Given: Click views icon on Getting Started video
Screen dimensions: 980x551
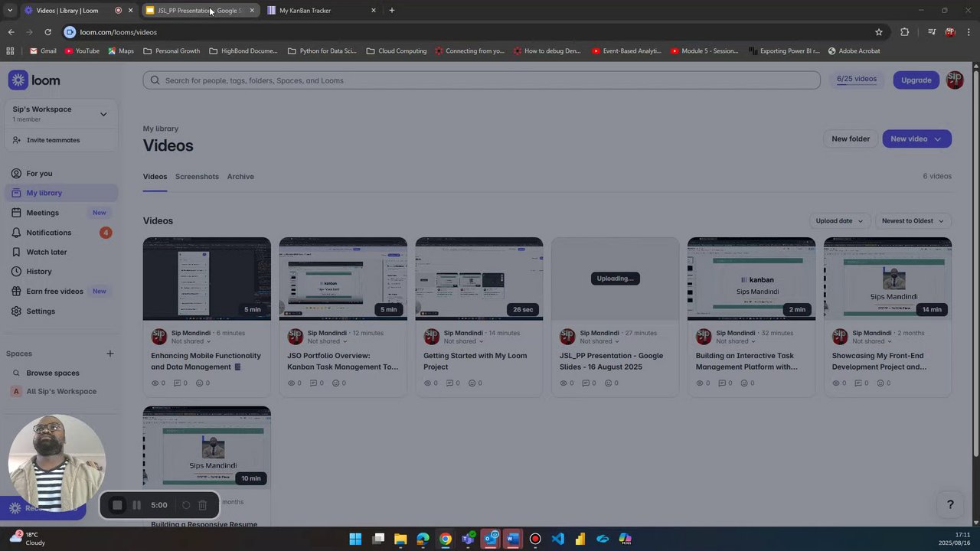Looking at the screenshot, I should (428, 383).
